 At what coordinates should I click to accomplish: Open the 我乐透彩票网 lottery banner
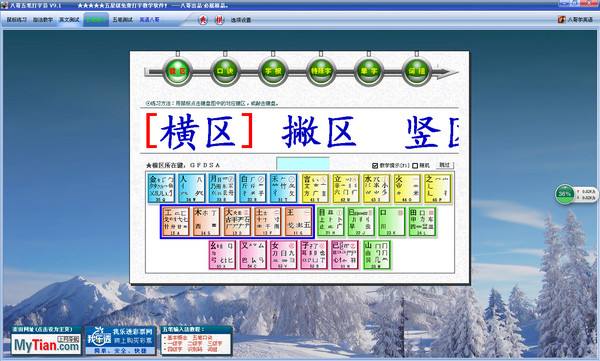[121, 340]
